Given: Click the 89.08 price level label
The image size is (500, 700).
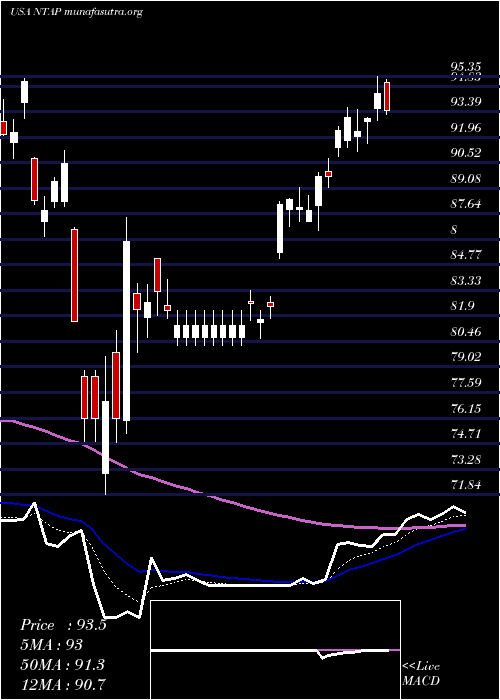Looking at the screenshot, I should coord(466,179).
